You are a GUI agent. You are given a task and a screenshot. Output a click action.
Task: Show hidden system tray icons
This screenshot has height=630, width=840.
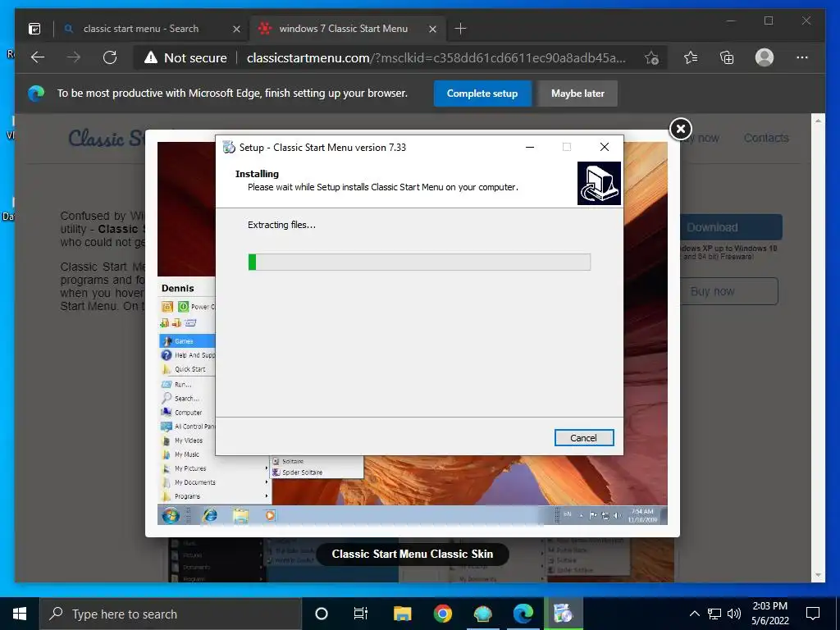click(694, 614)
